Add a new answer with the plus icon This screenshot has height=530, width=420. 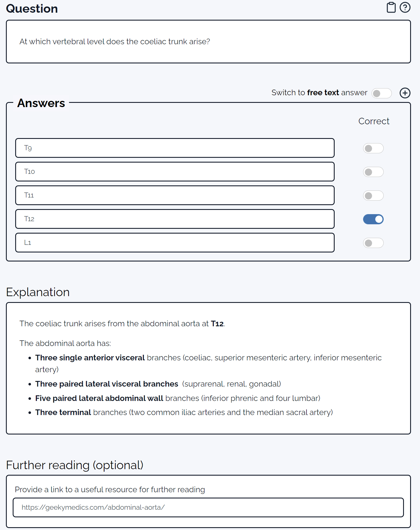[405, 93]
